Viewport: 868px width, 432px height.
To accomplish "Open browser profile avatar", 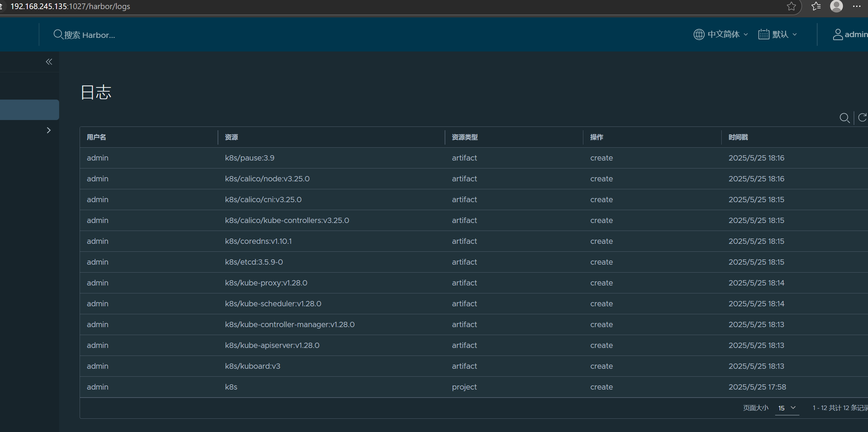I will click(x=836, y=6).
